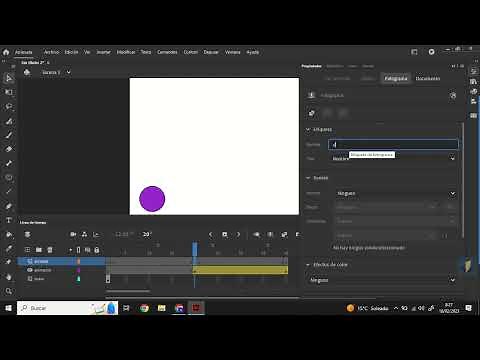Open the notification center icon in taskbar
This screenshot has height=360, width=480.
pos(468,308)
